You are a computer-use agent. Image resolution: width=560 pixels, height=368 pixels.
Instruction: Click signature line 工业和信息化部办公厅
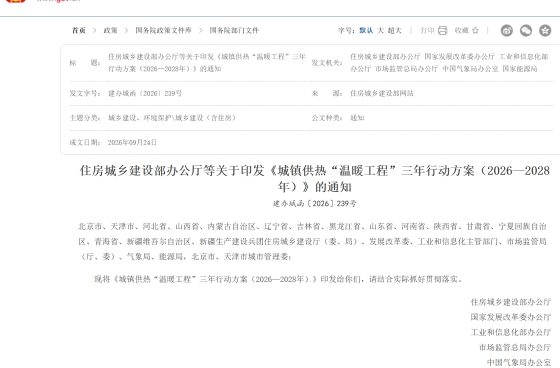point(511,332)
